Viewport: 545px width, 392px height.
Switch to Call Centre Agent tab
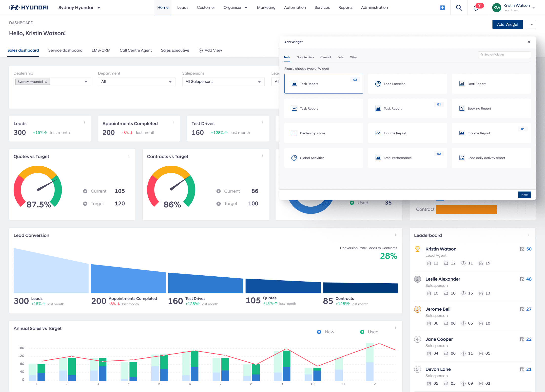click(136, 50)
